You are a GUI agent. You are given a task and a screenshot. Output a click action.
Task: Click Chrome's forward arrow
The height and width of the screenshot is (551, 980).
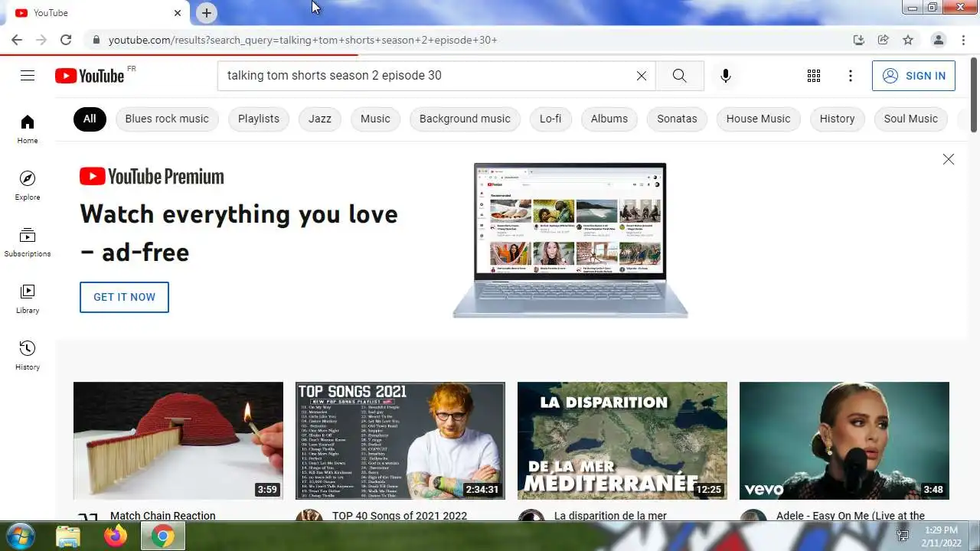point(41,40)
